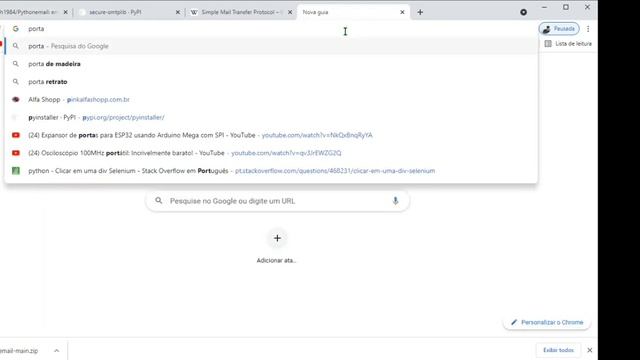Close the secure-smtplib PyPI tab
This screenshot has width=640, height=360.
click(178, 12)
